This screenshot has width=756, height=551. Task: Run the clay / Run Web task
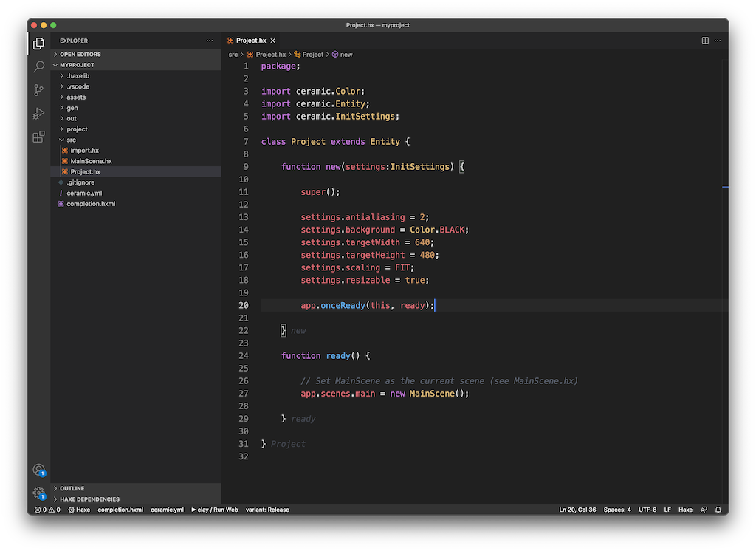click(215, 510)
